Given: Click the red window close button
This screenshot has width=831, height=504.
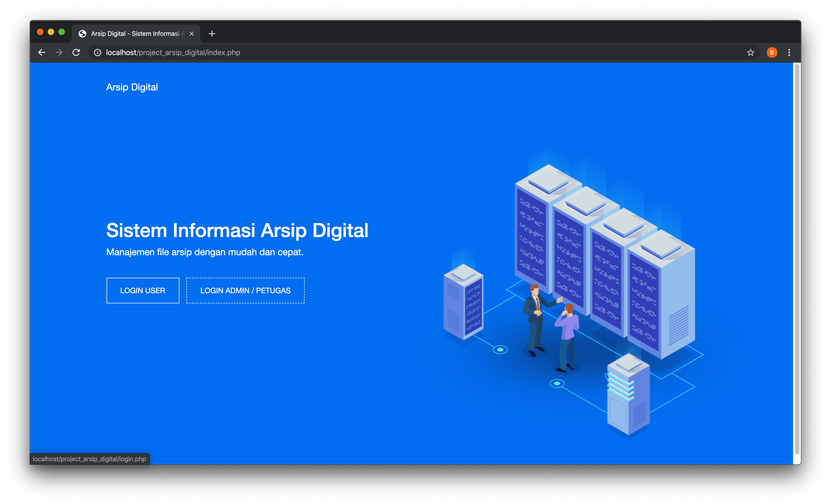Looking at the screenshot, I should pos(40,32).
